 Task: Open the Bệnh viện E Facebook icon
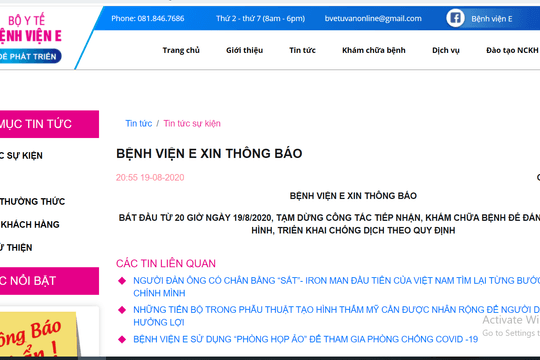pyautogui.click(x=455, y=18)
